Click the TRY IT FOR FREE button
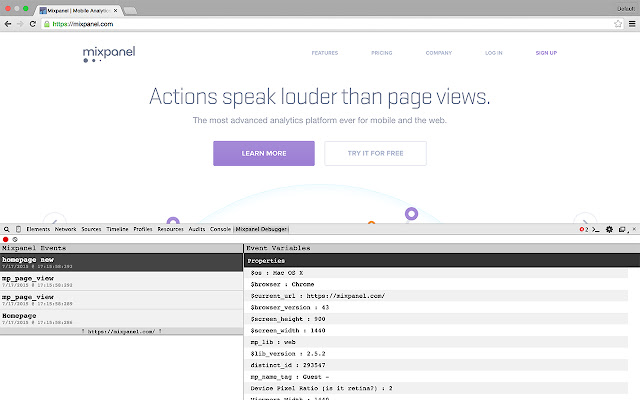Screen dimensions: 640x400 point(376,153)
